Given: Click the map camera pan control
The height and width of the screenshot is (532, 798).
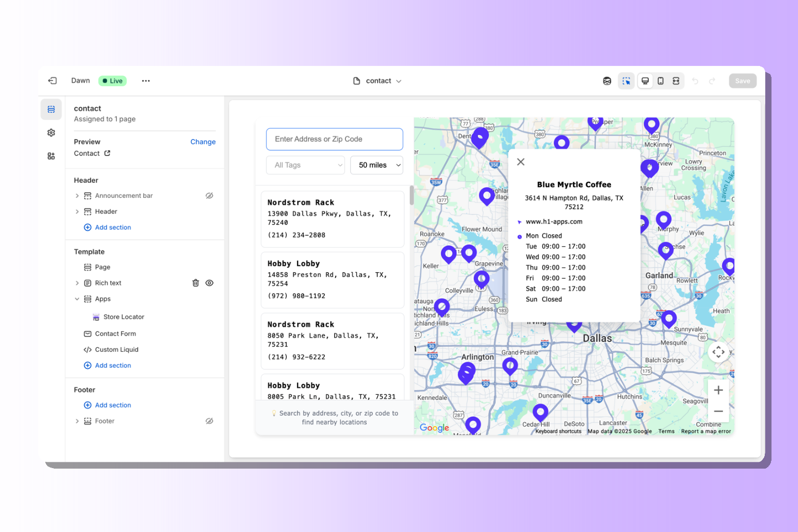Looking at the screenshot, I should (x=719, y=352).
